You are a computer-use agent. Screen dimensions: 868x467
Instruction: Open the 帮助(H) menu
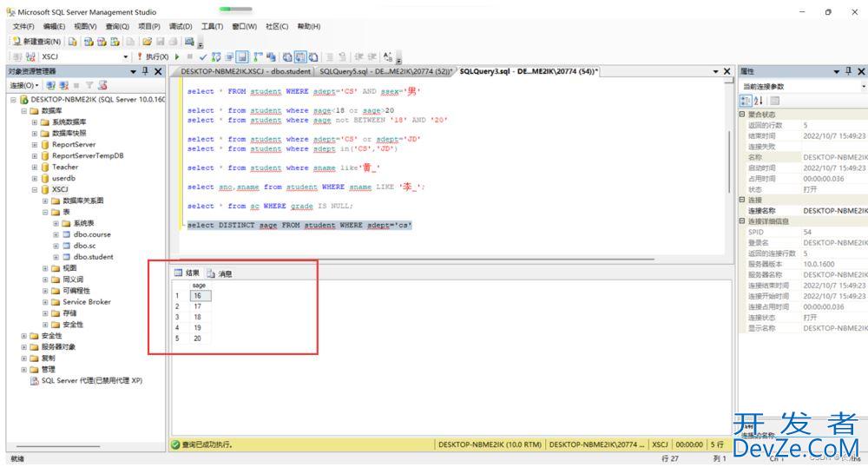coord(309,26)
